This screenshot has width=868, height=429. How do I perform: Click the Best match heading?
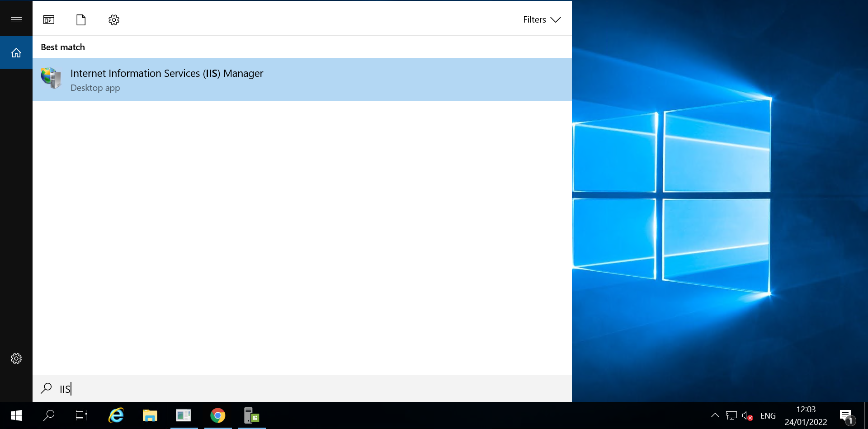pyautogui.click(x=63, y=47)
